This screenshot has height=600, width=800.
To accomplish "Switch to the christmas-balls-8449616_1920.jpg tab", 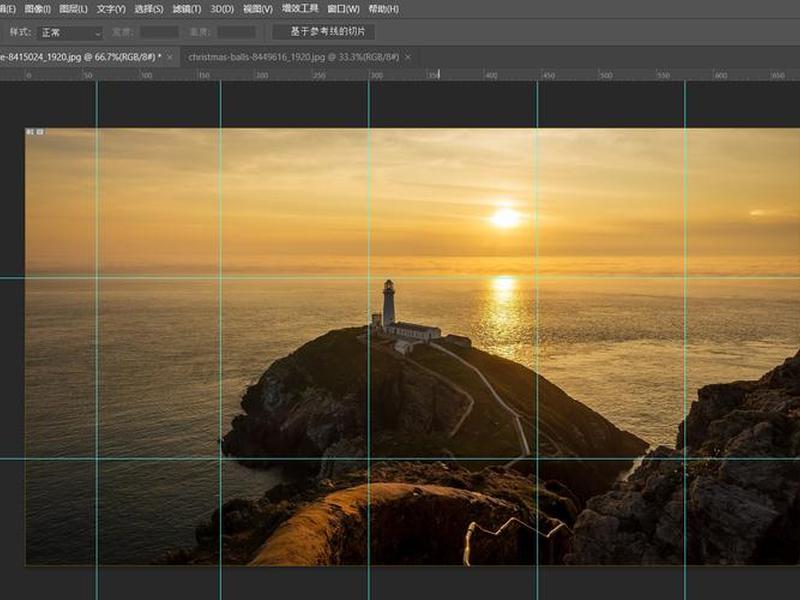I will (293, 57).
